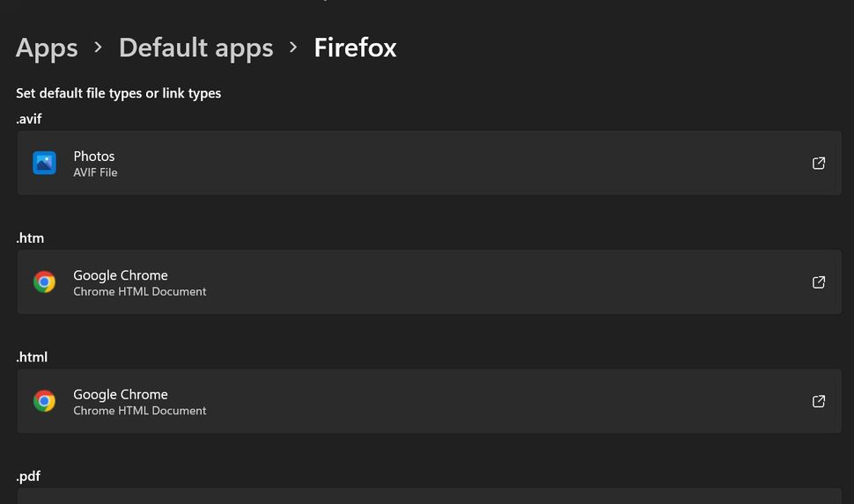
Task: Open the default app row under .pdf
Action: [429, 496]
